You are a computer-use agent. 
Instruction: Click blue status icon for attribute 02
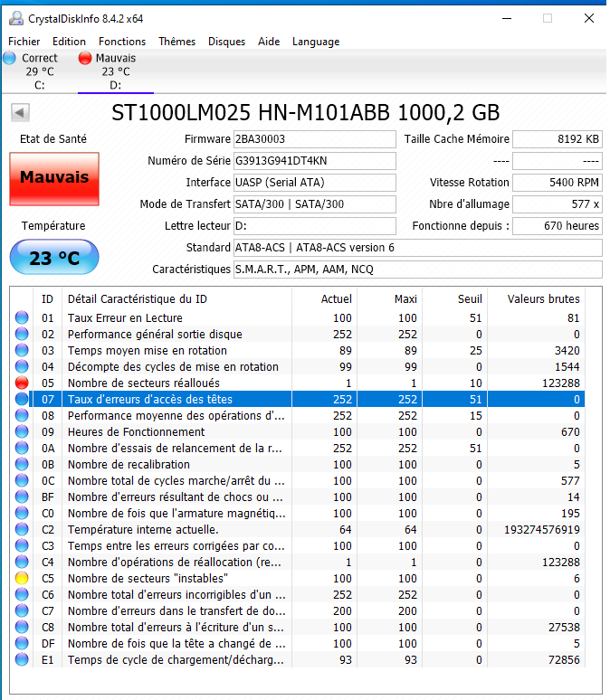(x=22, y=334)
